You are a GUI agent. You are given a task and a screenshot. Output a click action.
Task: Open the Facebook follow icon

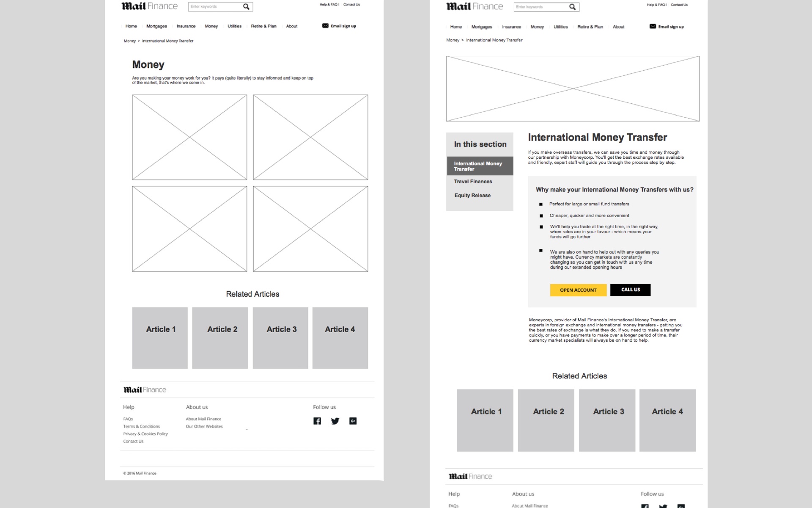tap(316, 421)
